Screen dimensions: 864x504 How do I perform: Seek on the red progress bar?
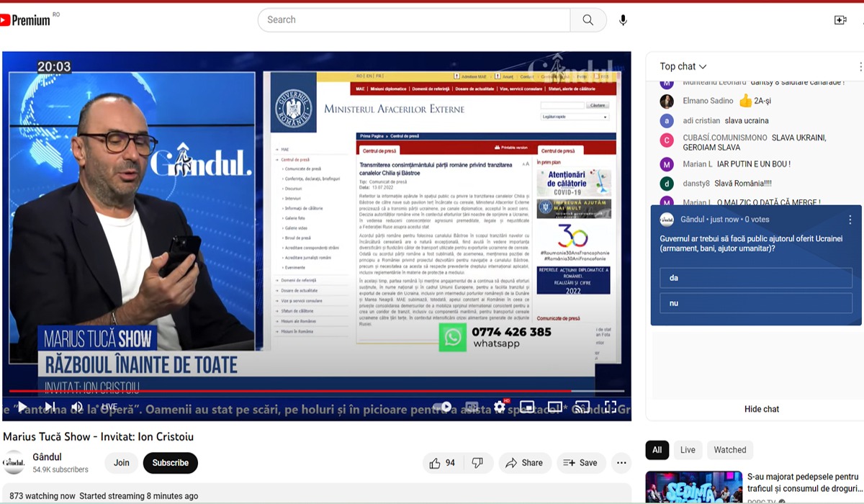pos(317,392)
